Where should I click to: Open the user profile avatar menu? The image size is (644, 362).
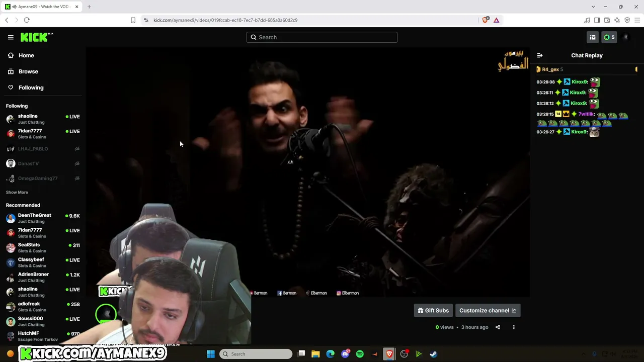coord(626,37)
